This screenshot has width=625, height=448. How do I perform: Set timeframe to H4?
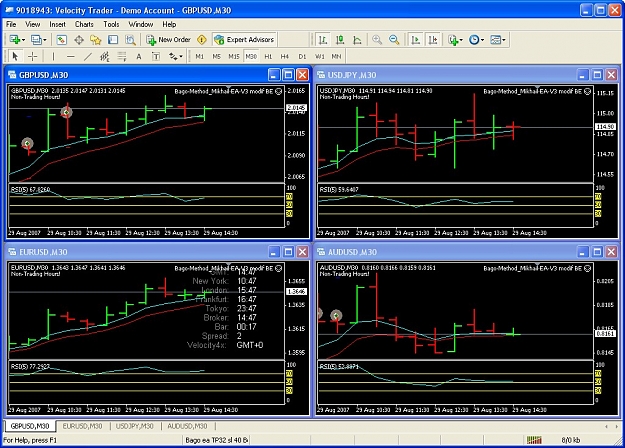[285, 57]
